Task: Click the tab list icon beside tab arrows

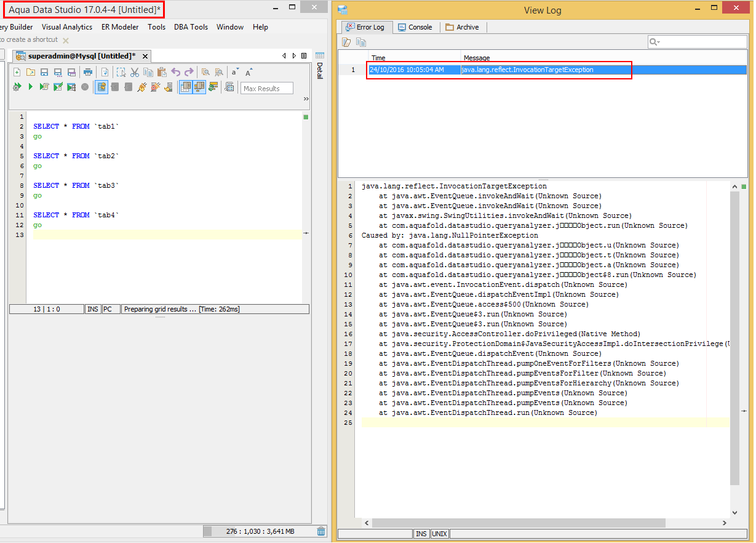Action: (x=304, y=56)
